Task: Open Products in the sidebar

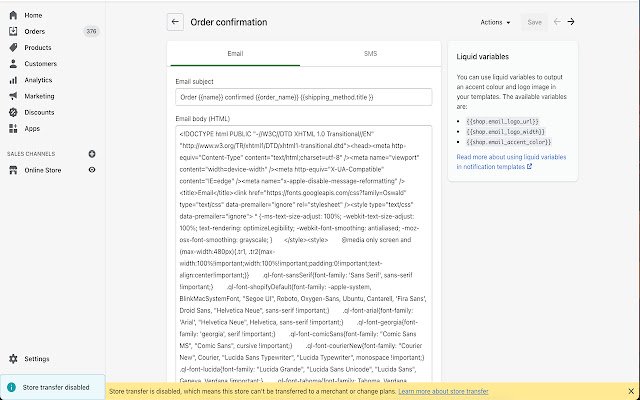Action: coord(38,47)
